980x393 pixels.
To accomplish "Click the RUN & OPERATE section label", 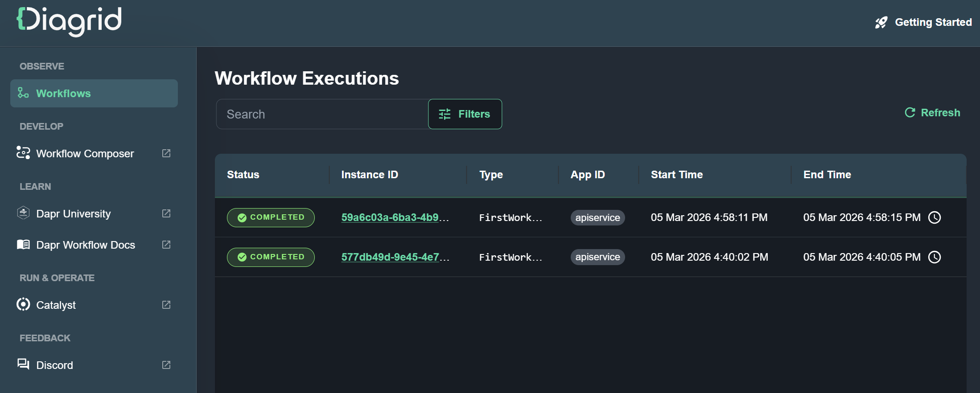I will coord(57,278).
